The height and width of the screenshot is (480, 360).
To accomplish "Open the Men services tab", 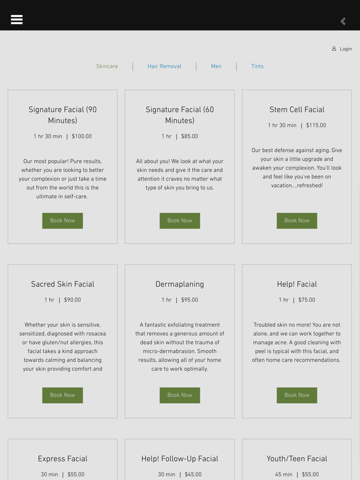I will (216, 66).
